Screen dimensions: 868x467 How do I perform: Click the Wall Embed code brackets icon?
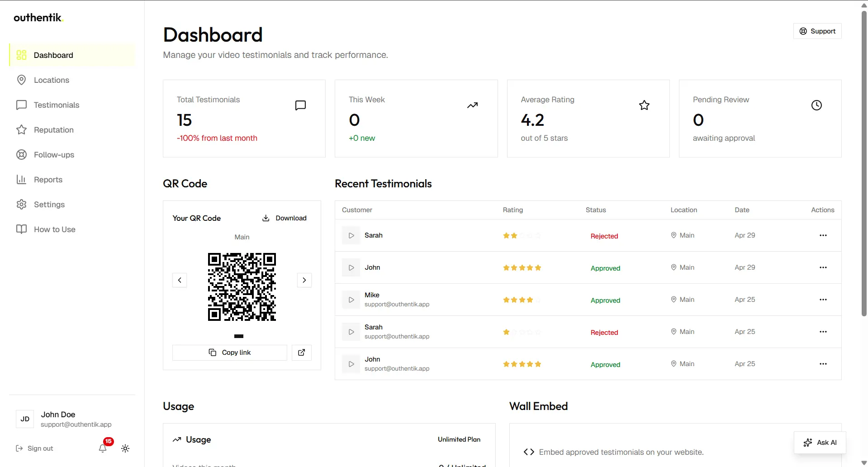click(x=529, y=452)
